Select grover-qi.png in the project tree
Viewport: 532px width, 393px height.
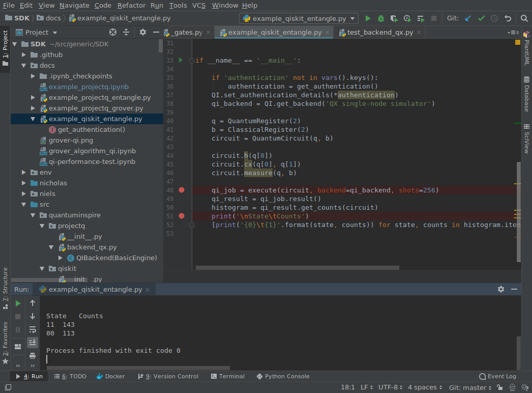(x=71, y=140)
